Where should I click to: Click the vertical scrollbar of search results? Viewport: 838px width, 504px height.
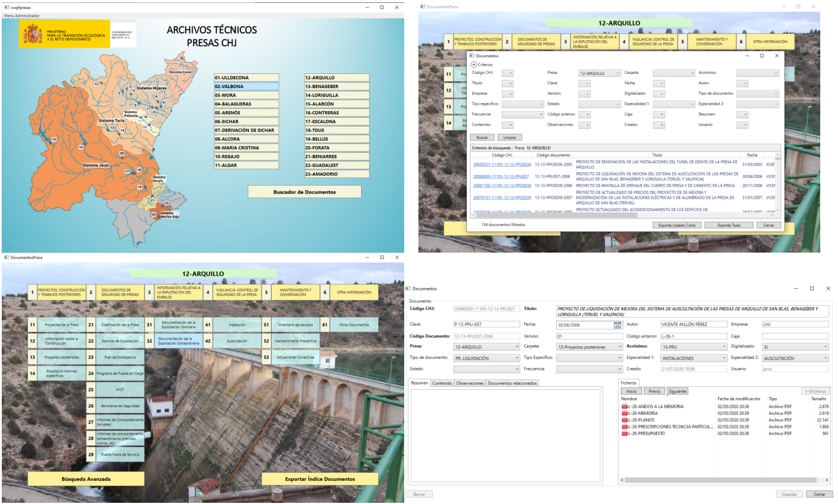tap(778, 183)
